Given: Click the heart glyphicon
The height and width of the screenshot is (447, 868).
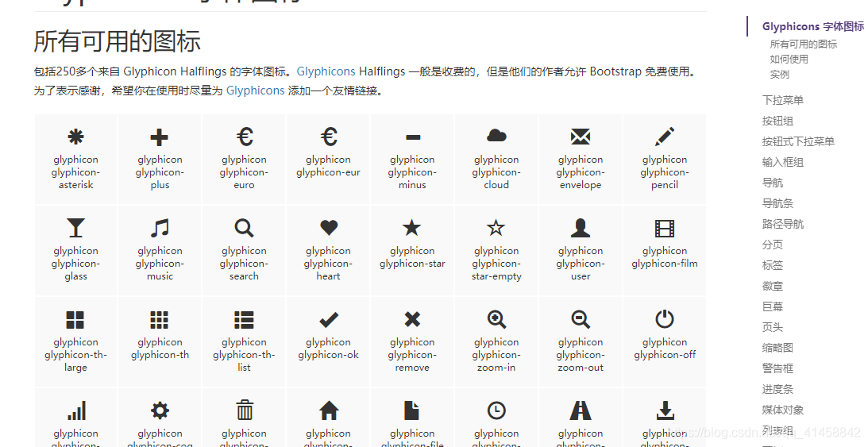Looking at the screenshot, I should click(x=328, y=227).
